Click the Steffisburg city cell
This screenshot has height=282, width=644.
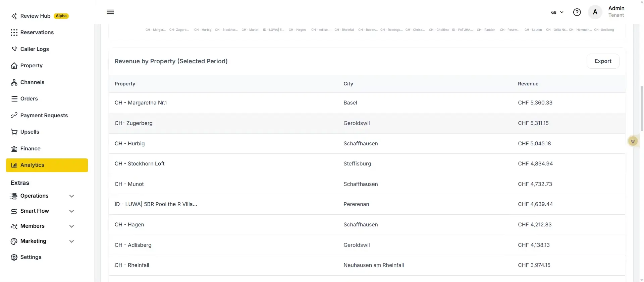coord(357,164)
